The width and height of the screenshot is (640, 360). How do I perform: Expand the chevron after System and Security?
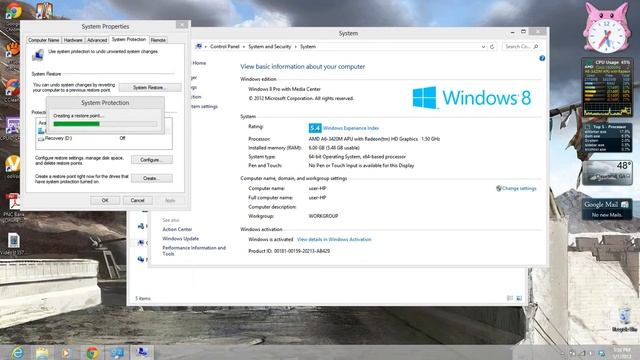[296, 47]
